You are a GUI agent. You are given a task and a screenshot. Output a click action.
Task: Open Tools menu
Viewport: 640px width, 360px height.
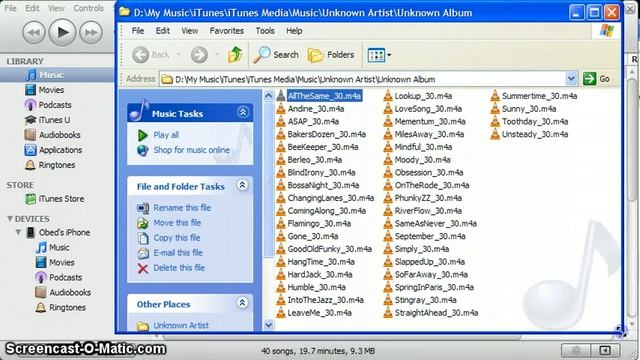[265, 31]
